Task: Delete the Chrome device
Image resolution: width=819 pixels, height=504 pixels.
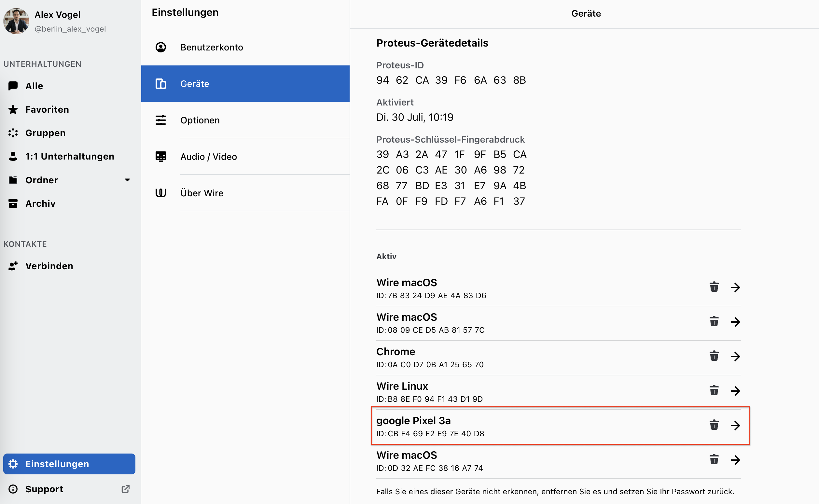Action: [x=714, y=356]
